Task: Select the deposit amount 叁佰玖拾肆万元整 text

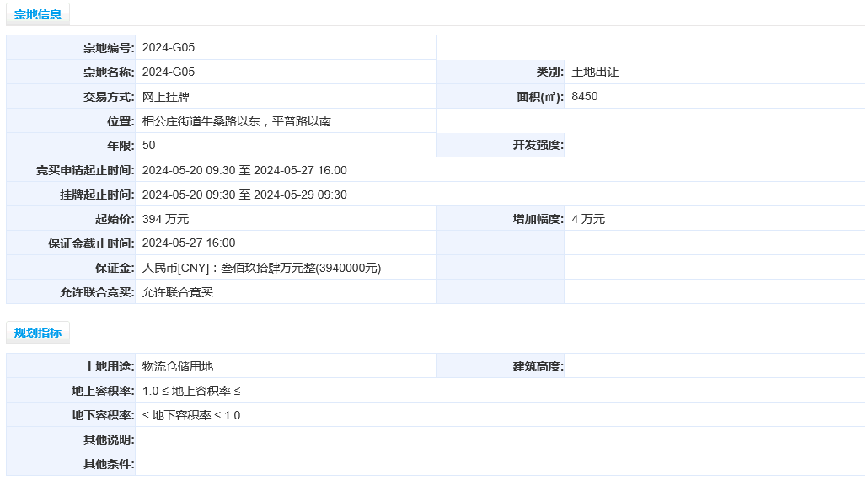Action: (x=268, y=268)
